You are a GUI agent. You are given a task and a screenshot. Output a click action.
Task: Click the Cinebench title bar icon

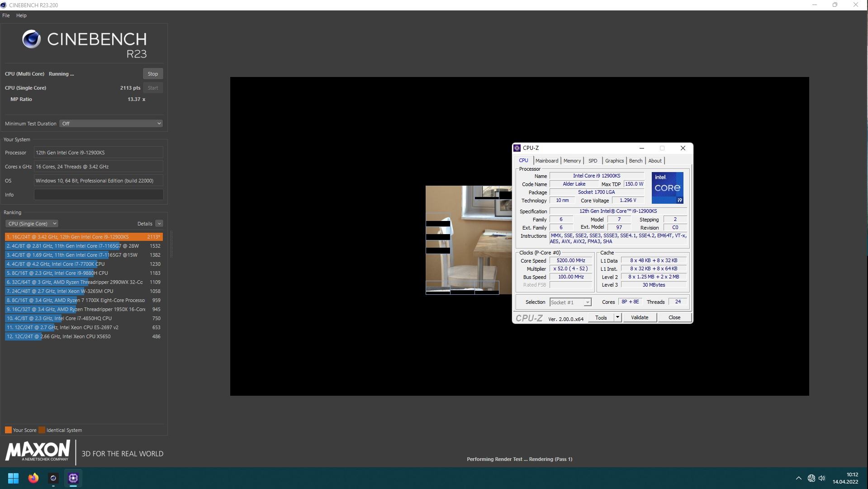tap(4, 5)
